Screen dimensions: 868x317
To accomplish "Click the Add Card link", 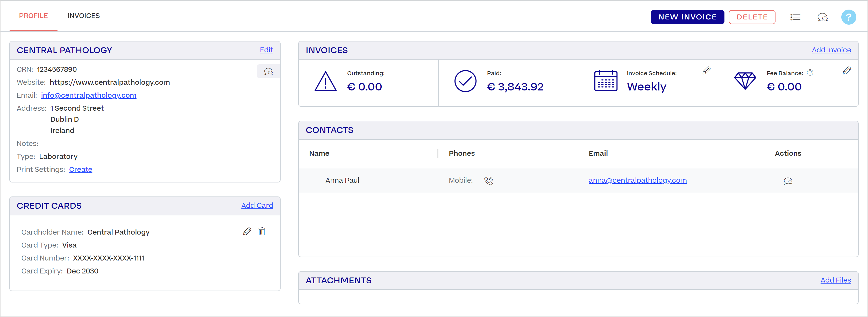I will click(x=257, y=205).
